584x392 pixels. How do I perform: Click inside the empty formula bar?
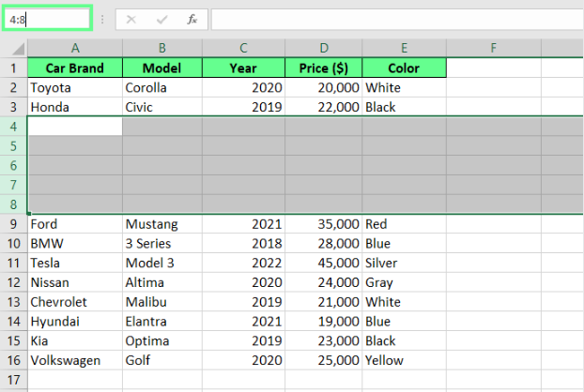tap(394, 19)
